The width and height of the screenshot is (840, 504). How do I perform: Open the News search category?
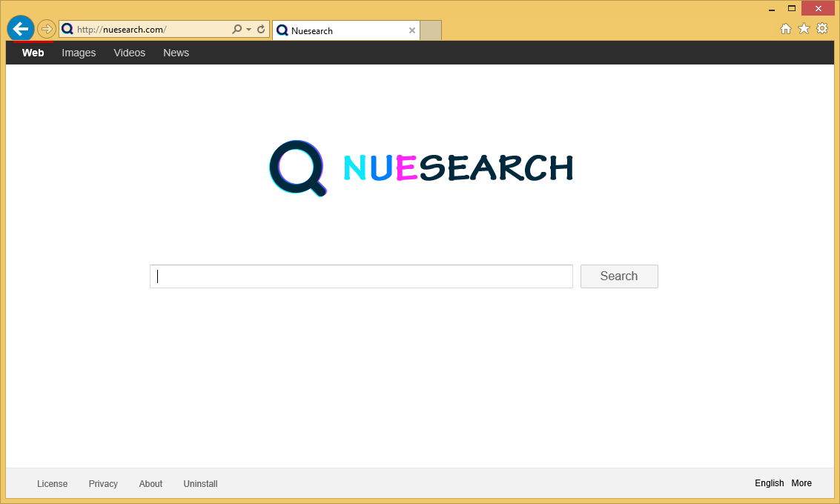176,53
